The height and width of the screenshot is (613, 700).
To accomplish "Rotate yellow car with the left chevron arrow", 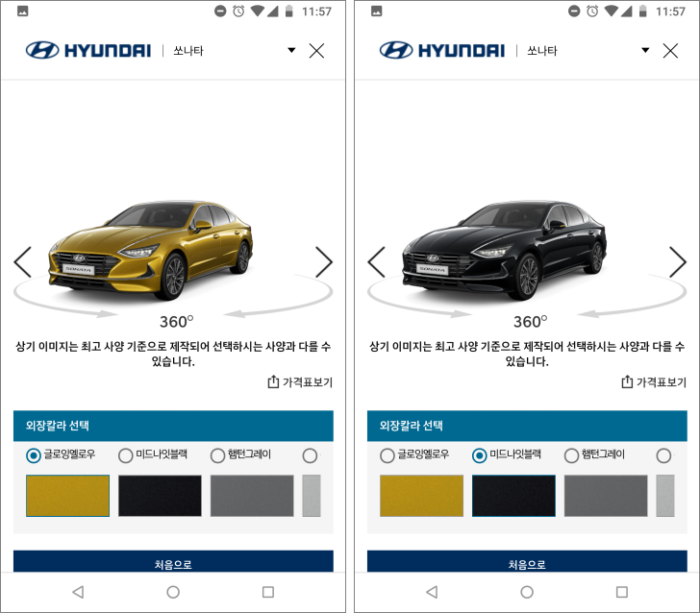I will [x=22, y=262].
